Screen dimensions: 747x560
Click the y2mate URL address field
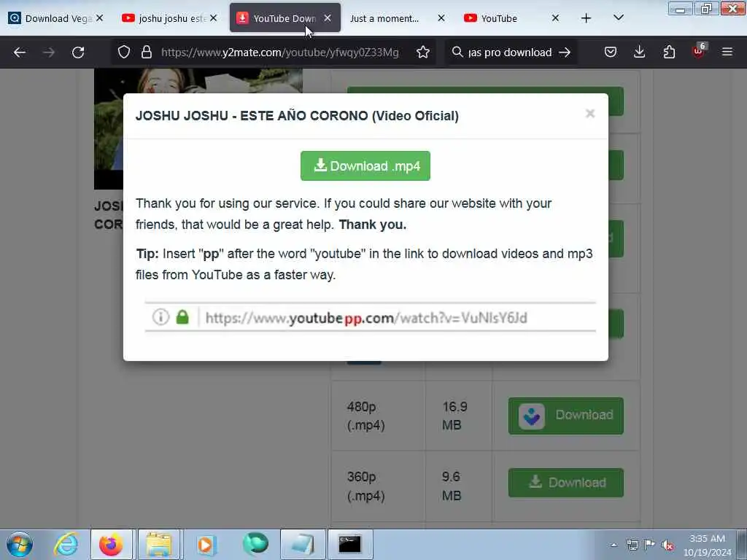[279, 52]
